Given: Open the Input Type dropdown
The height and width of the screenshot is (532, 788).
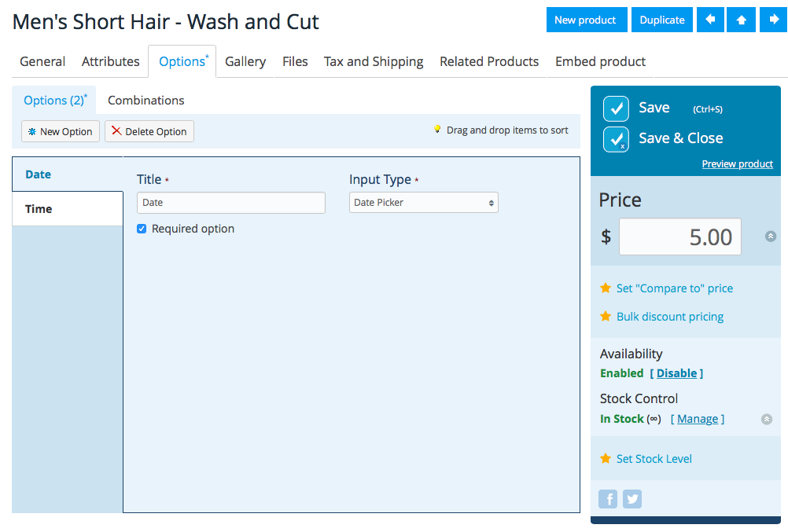Looking at the screenshot, I should [x=424, y=203].
